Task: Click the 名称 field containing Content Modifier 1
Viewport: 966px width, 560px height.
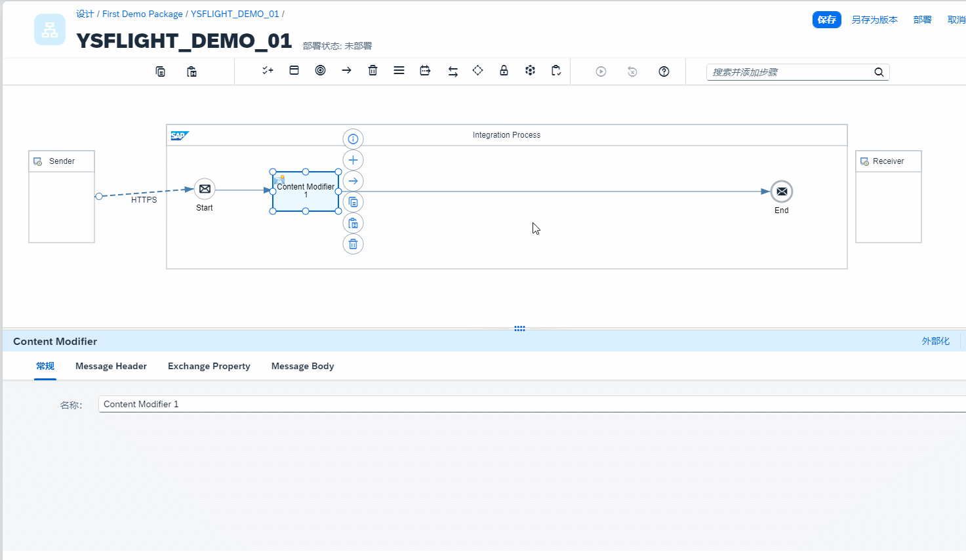Action: coord(525,404)
